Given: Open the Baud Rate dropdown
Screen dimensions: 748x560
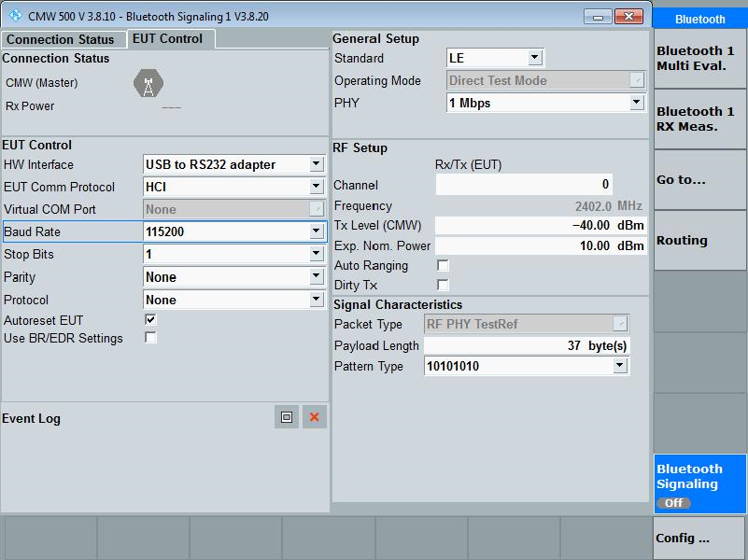Looking at the screenshot, I should click(234, 231).
